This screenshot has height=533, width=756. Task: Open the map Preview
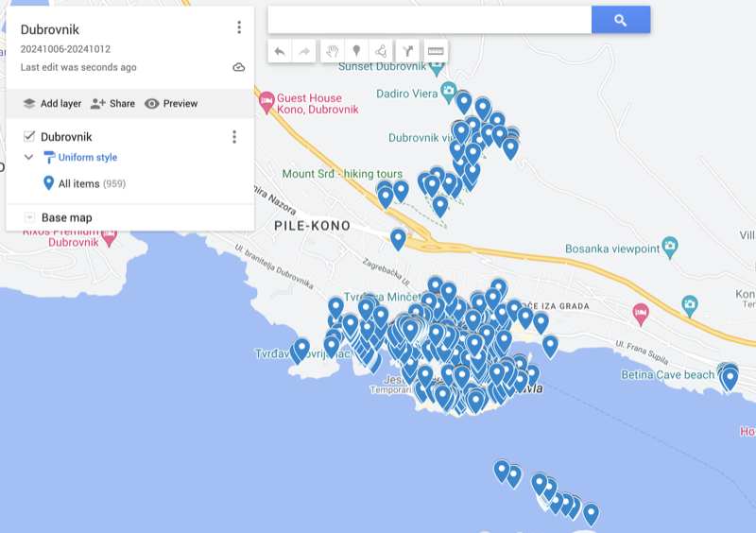[171, 104]
